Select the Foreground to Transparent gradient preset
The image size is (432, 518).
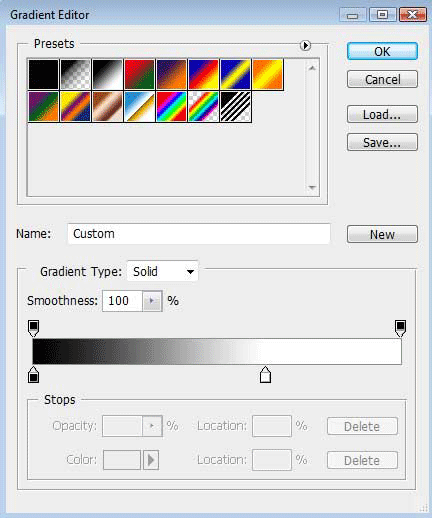click(x=76, y=74)
